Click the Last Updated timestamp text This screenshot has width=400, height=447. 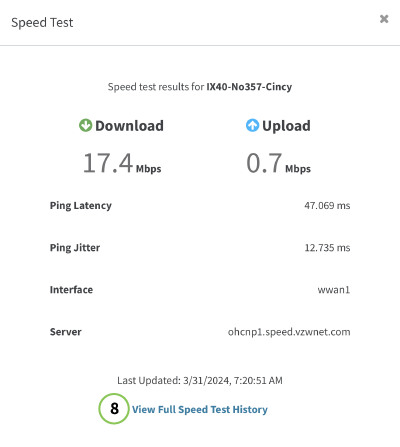point(200,380)
